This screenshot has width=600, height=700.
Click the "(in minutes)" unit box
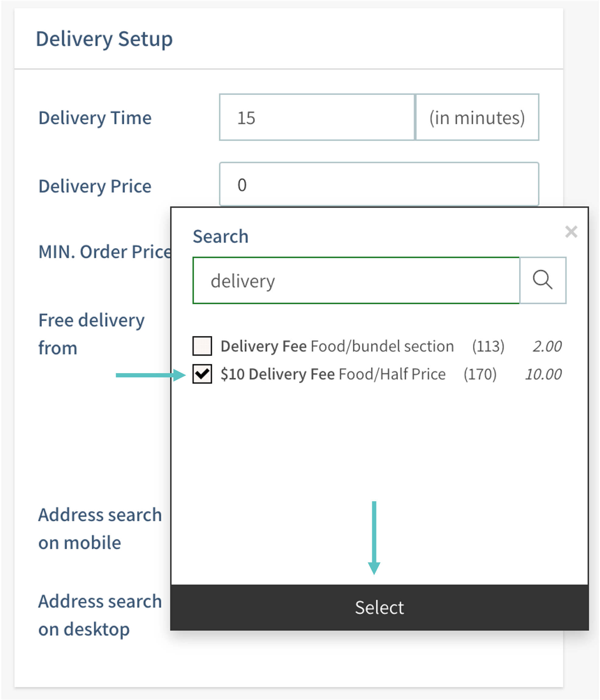(x=477, y=117)
